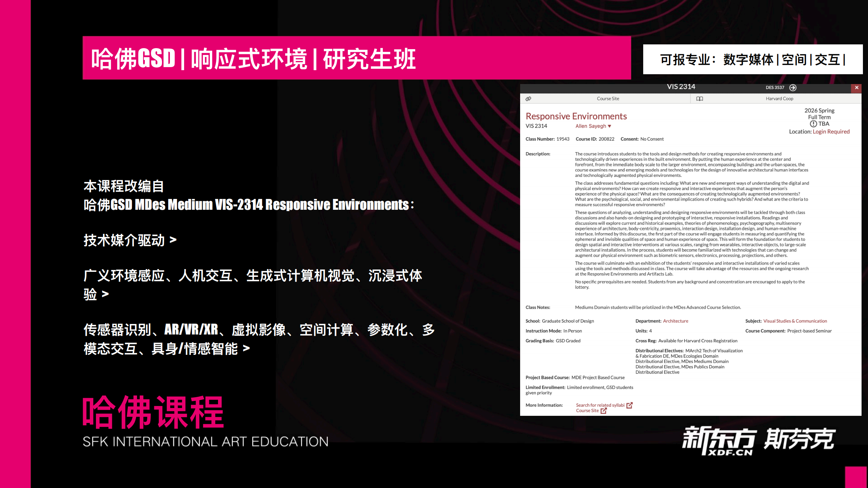868x488 pixels.
Task: Open the Harvard Coop tab
Action: coord(779,99)
